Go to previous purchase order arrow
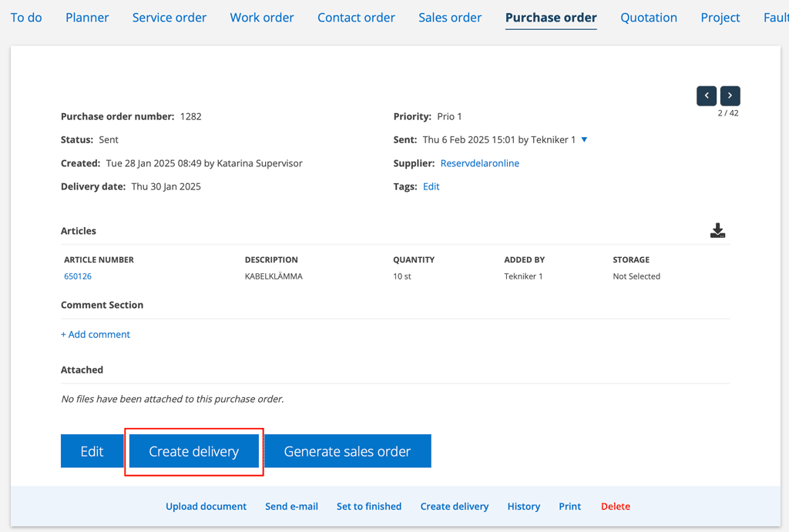The height and width of the screenshot is (532, 789). (x=706, y=95)
